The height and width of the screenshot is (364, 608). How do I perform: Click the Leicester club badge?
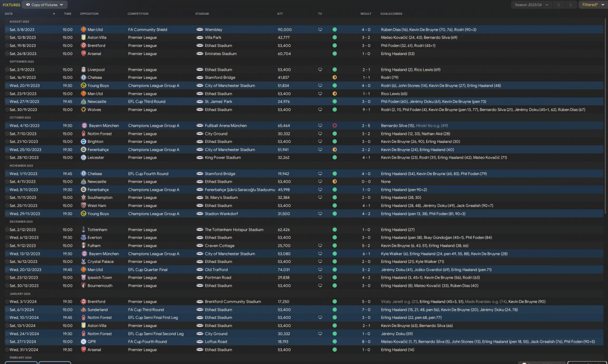pos(84,158)
